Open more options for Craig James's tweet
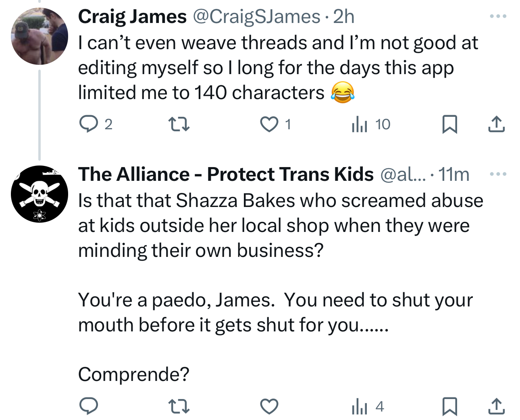 tap(498, 17)
